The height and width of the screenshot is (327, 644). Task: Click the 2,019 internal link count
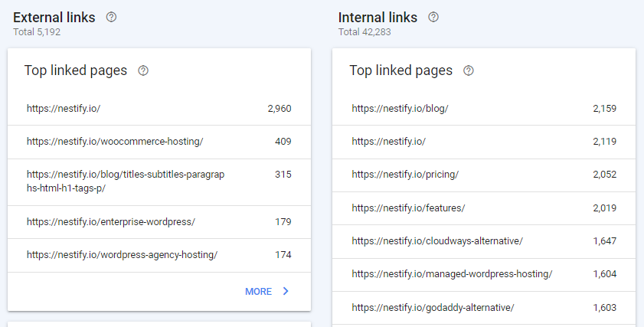point(605,208)
